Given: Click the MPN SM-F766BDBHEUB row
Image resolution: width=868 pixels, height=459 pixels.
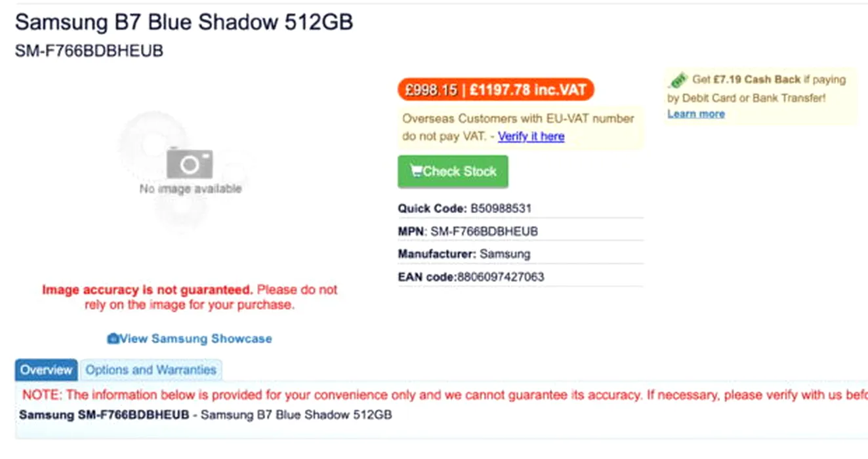Looking at the screenshot, I should [520, 231].
